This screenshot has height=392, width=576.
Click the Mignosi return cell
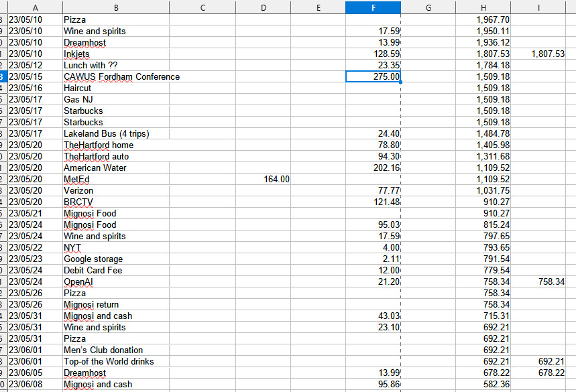click(116, 304)
